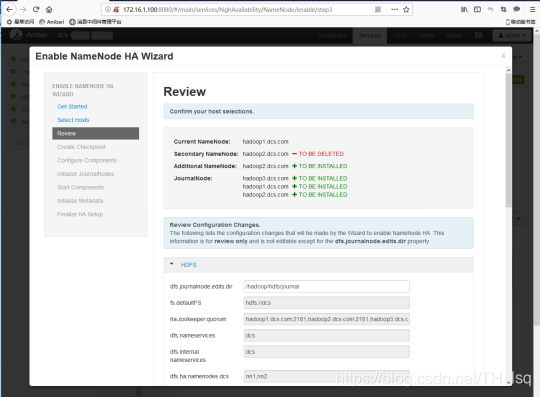541x397 pixels.
Task: Click the red TO BE DELETED label
Action: [321, 154]
